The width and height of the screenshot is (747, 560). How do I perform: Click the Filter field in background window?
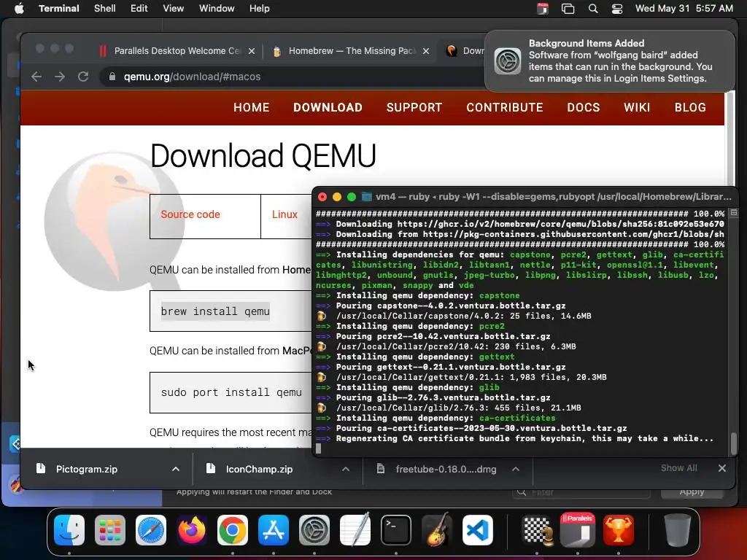pos(581,493)
